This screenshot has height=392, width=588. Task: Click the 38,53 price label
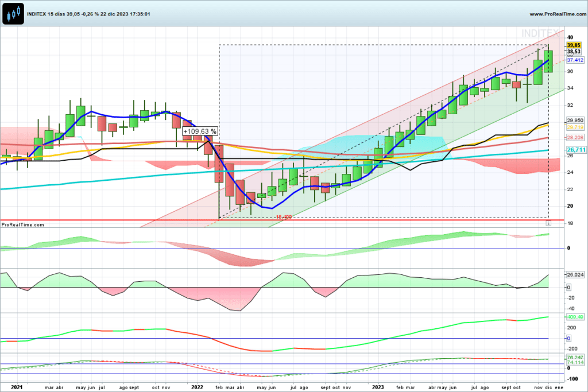574,52
